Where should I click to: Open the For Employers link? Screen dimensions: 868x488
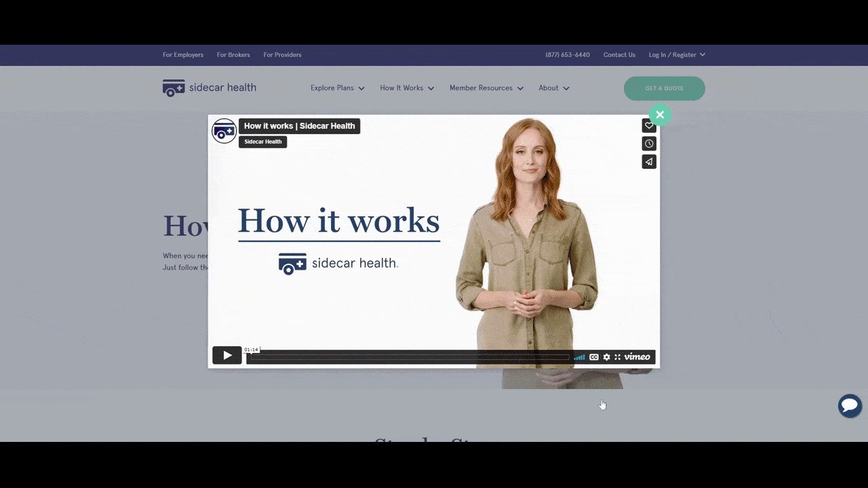(183, 55)
